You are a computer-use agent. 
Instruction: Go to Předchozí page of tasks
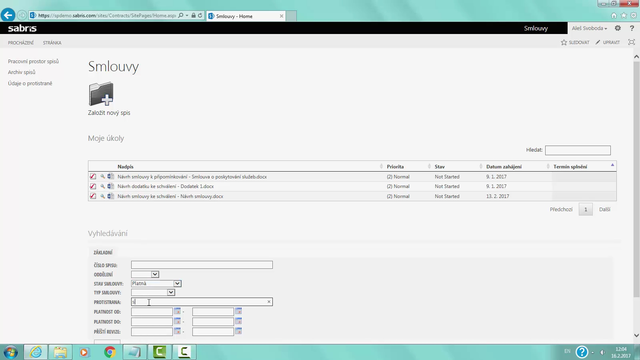(561, 209)
